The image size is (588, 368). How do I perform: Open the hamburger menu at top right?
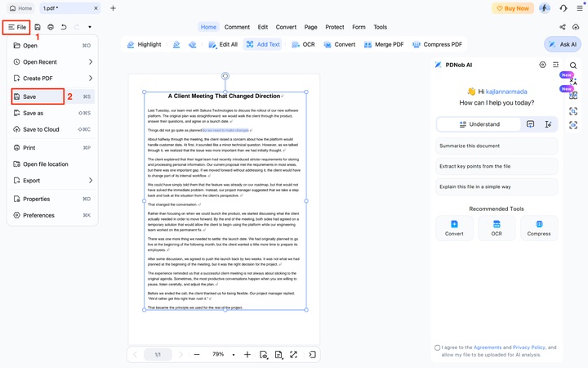579,8
